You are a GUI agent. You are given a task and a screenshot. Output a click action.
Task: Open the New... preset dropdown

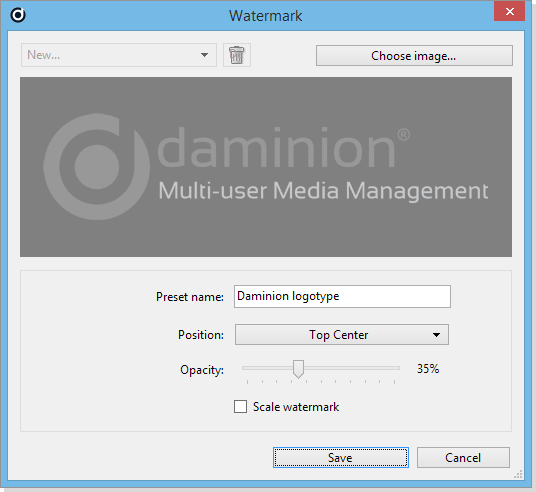[x=119, y=55]
